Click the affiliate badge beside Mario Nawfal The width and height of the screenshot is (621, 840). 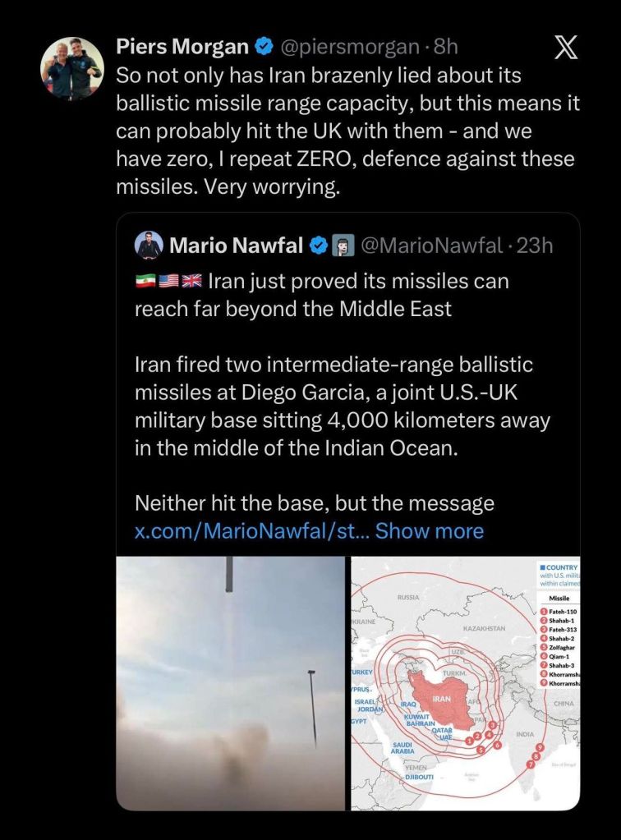coord(343,245)
